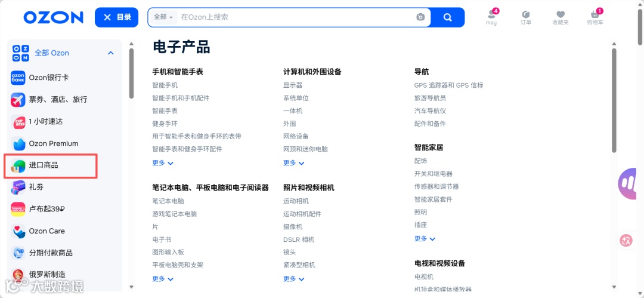The width and height of the screenshot is (644, 298).
Task: Open the 导航 heading
Action: [422, 72]
